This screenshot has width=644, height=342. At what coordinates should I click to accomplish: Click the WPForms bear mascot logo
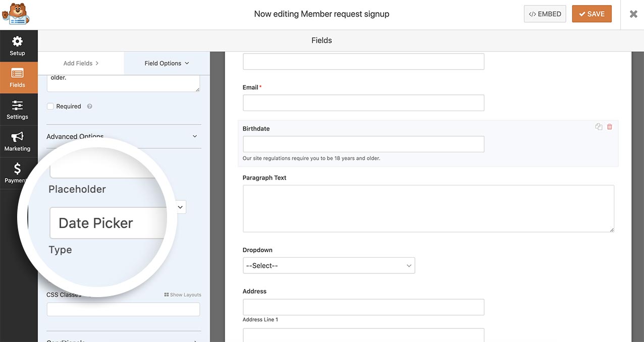click(16, 14)
